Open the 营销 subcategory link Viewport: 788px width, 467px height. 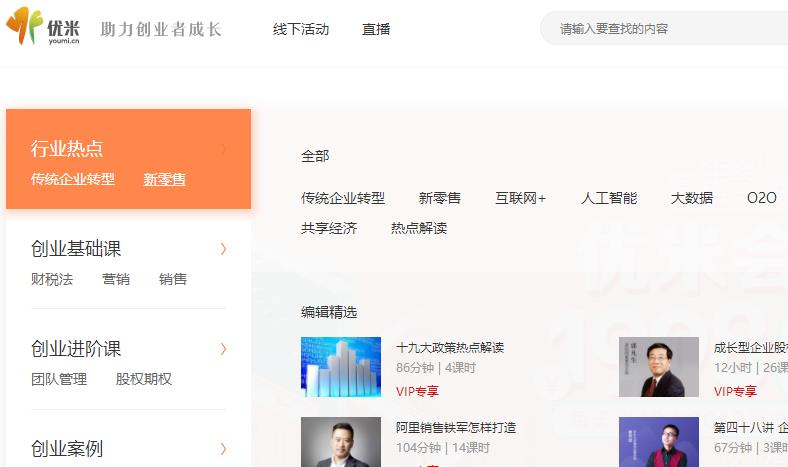pyautogui.click(x=116, y=279)
